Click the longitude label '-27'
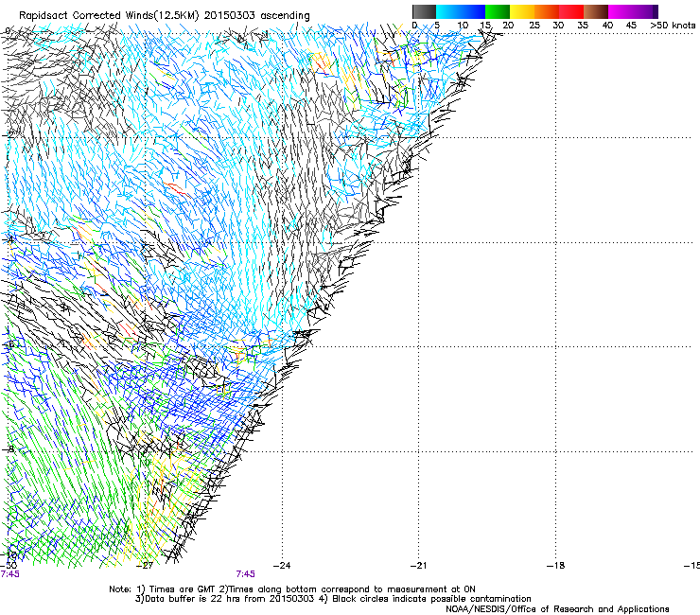The height and width of the screenshot is (615, 700). (x=145, y=566)
